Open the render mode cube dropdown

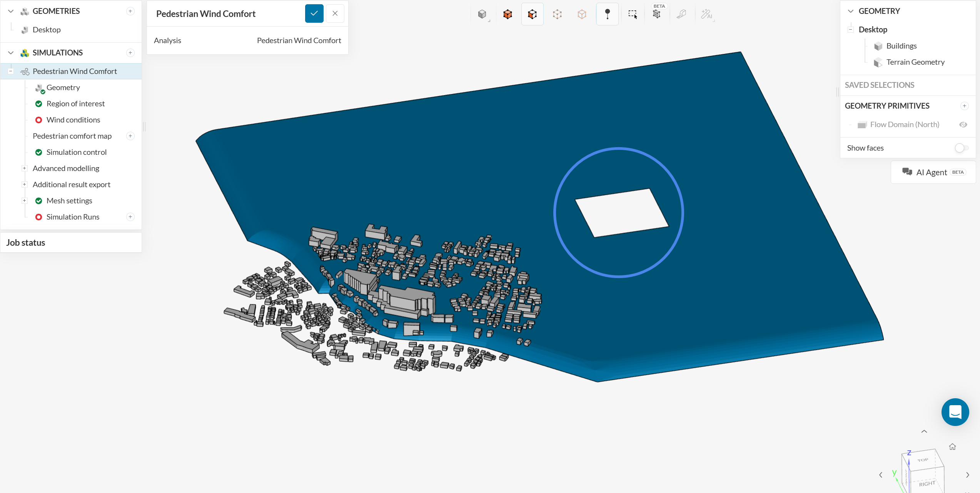pos(482,14)
